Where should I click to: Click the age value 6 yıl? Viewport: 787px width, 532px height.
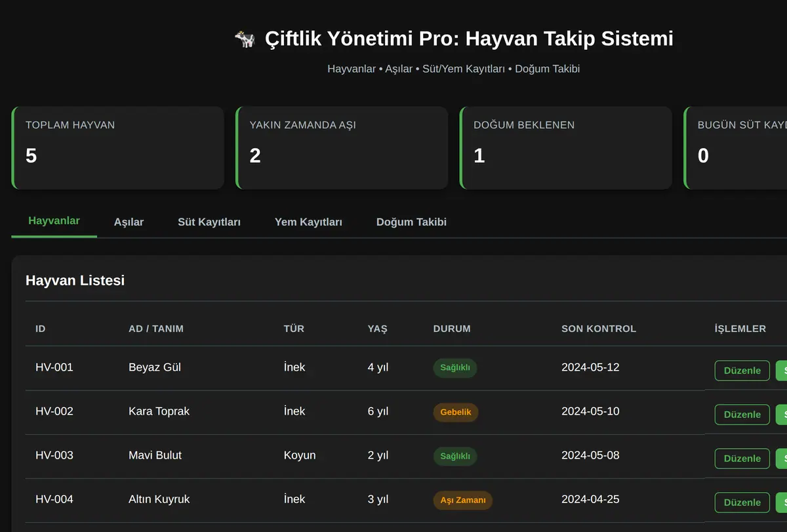point(378,411)
